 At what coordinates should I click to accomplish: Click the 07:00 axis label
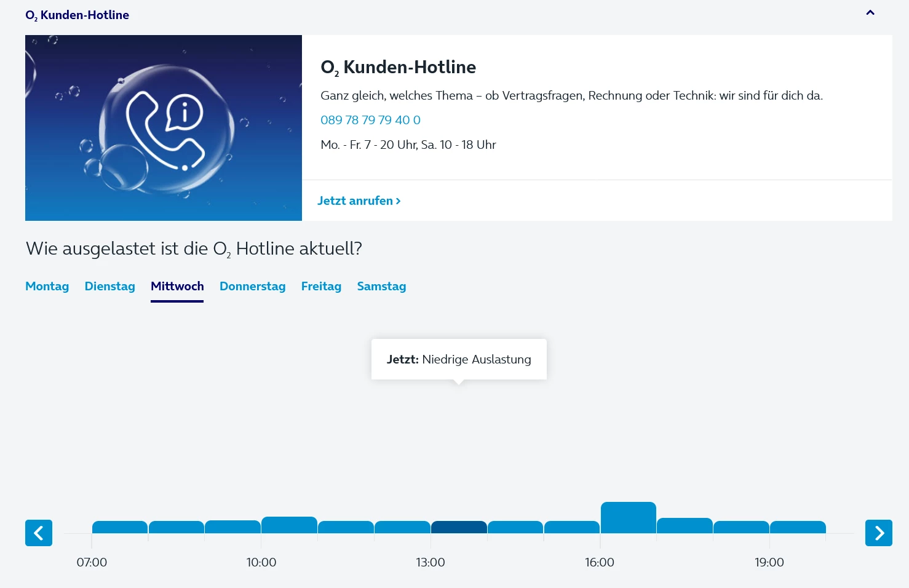pyautogui.click(x=92, y=562)
